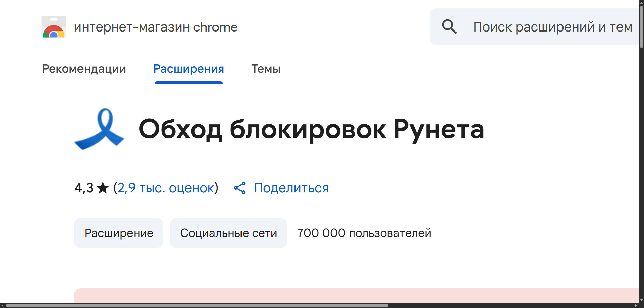Click the vertical scrollbar down arrow
Viewport: 644px width, 308px height.
pos(641,300)
